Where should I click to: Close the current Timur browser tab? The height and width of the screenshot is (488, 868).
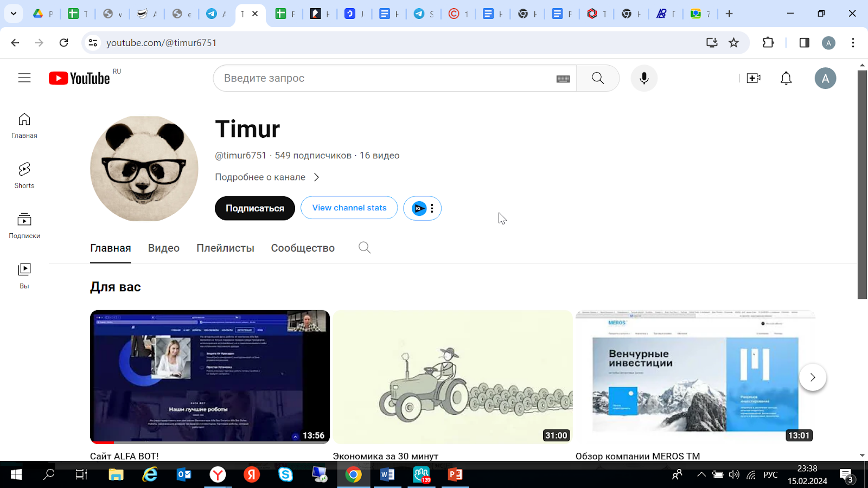(255, 14)
